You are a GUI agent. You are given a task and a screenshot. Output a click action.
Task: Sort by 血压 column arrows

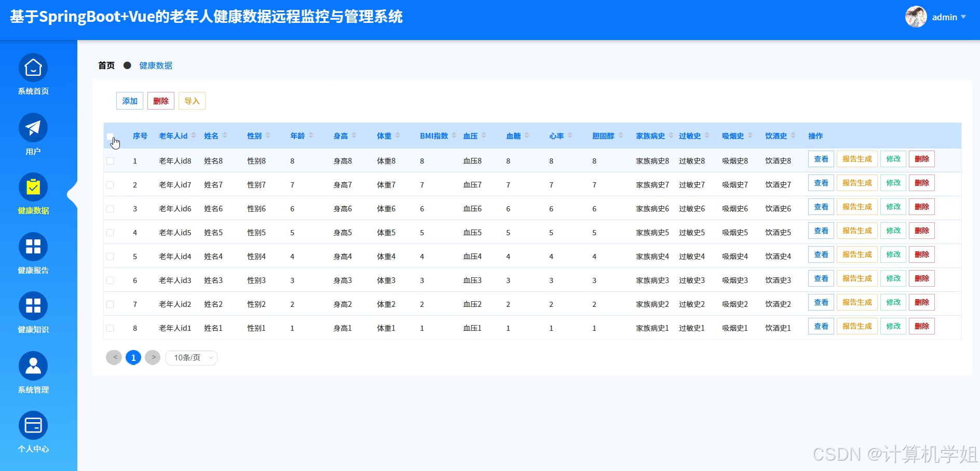coord(484,136)
